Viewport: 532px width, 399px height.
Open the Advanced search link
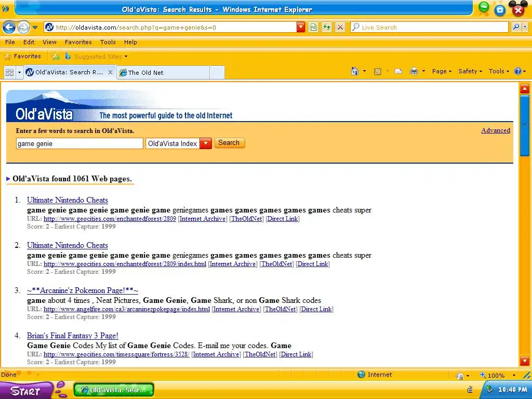(495, 130)
